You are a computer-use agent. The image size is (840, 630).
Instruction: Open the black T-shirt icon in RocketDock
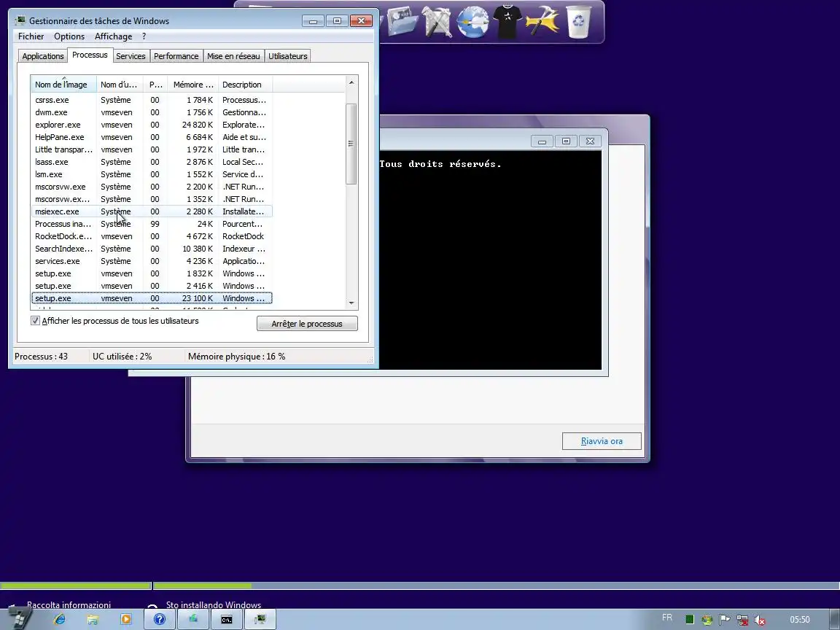click(x=507, y=21)
